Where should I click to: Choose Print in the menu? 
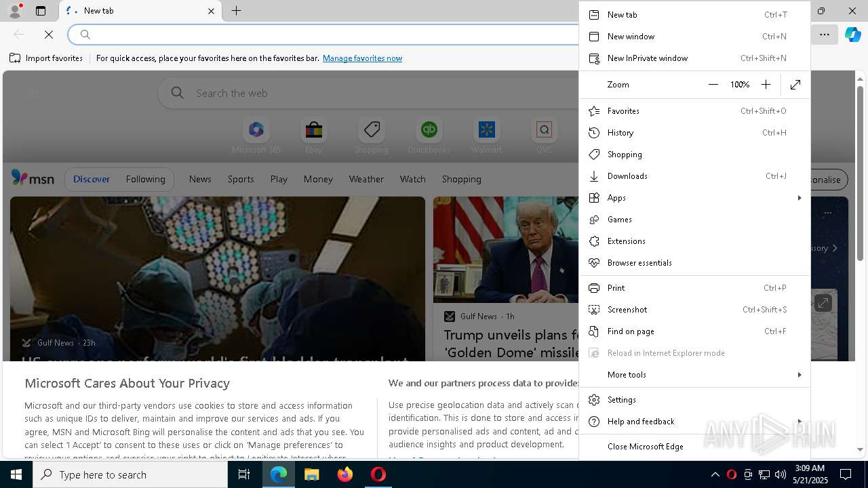tap(694, 287)
